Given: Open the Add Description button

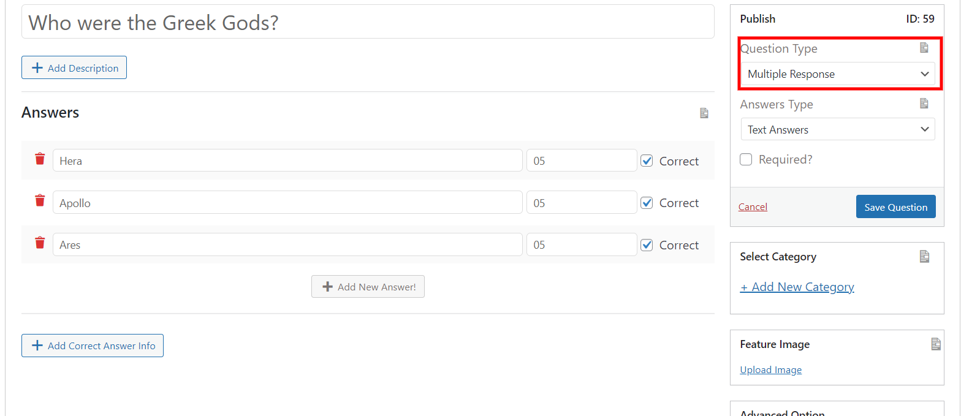Looking at the screenshot, I should [x=74, y=67].
